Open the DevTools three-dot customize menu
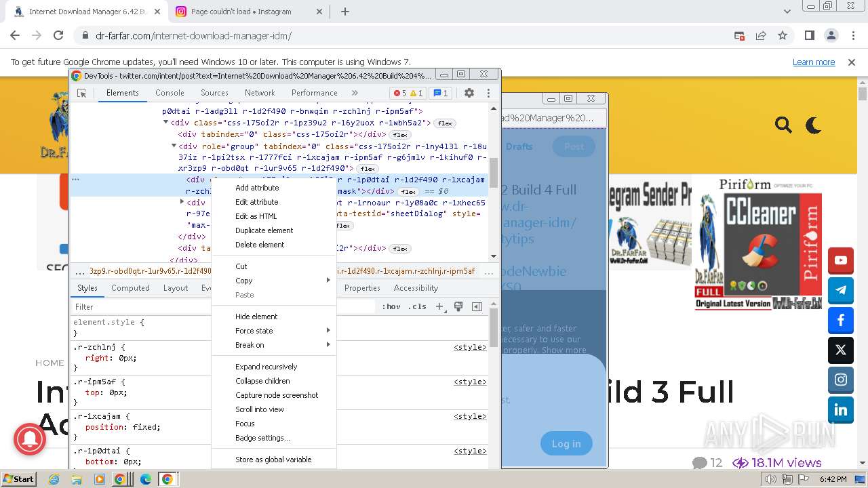868x488 pixels. [x=488, y=93]
